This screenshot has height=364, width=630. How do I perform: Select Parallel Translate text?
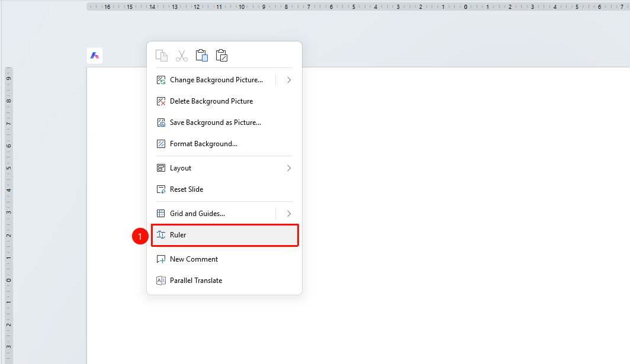[x=196, y=281]
